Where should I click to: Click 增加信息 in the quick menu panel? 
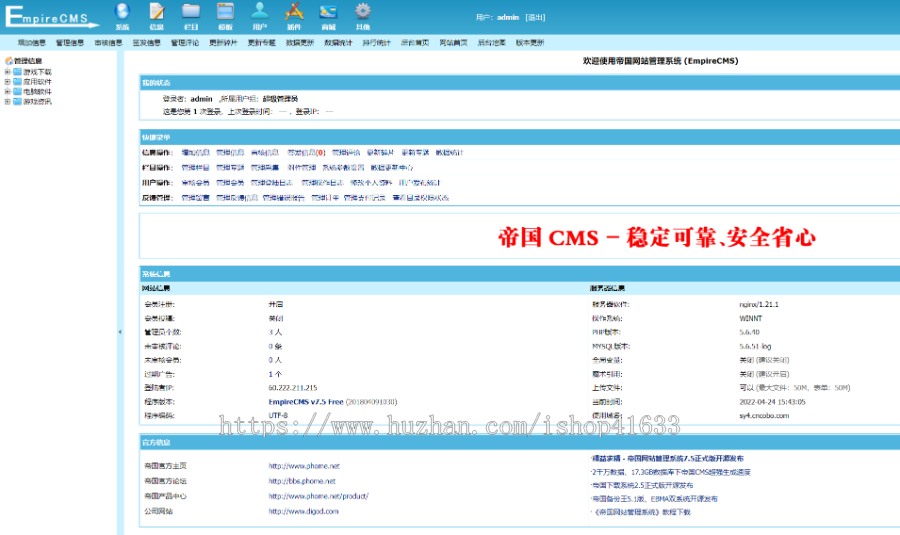196,153
